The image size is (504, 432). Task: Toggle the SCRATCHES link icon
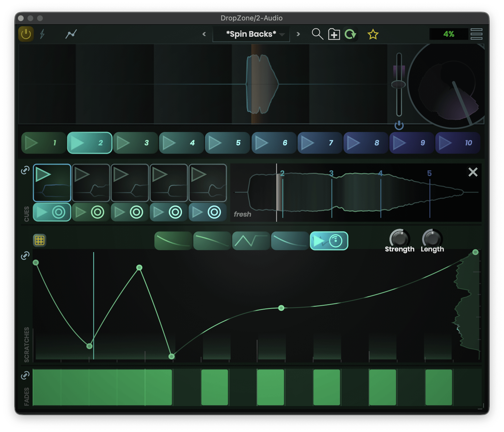pos(25,255)
